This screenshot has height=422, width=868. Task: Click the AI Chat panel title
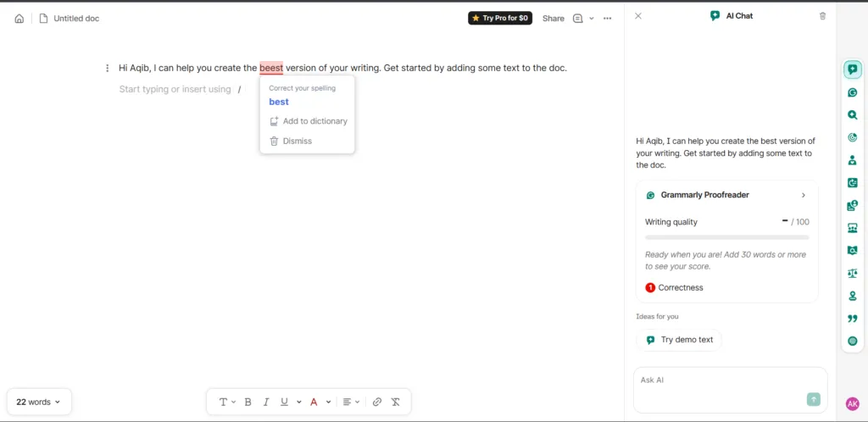tap(739, 16)
